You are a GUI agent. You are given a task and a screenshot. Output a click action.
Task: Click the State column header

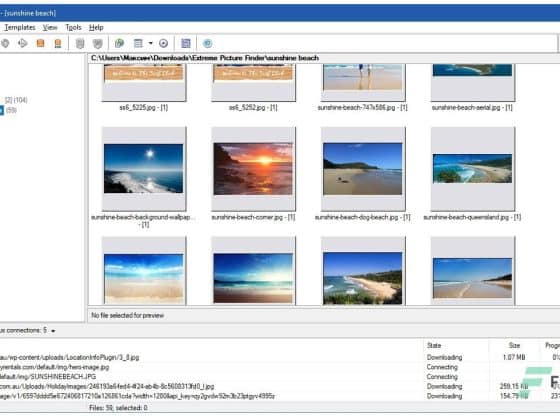point(434,345)
